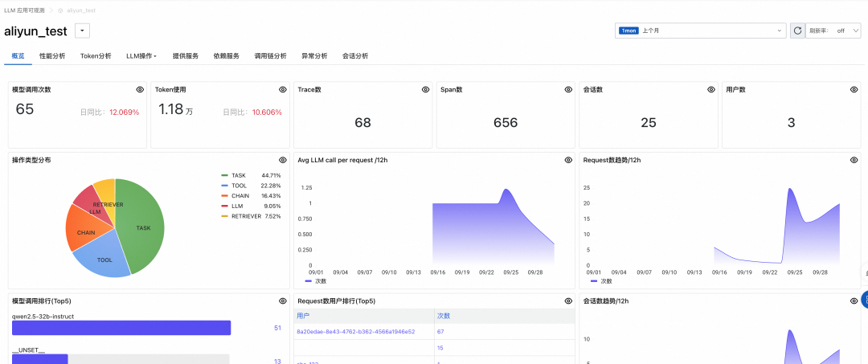
Task: Toggle eye icon on 会话数趋势 panel
Action: [x=854, y=301]
